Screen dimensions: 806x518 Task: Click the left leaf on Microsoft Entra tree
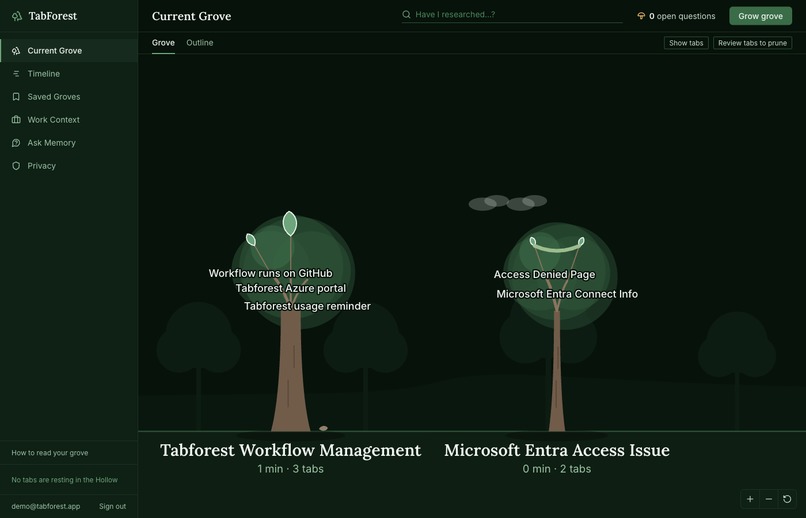[533, 241]
